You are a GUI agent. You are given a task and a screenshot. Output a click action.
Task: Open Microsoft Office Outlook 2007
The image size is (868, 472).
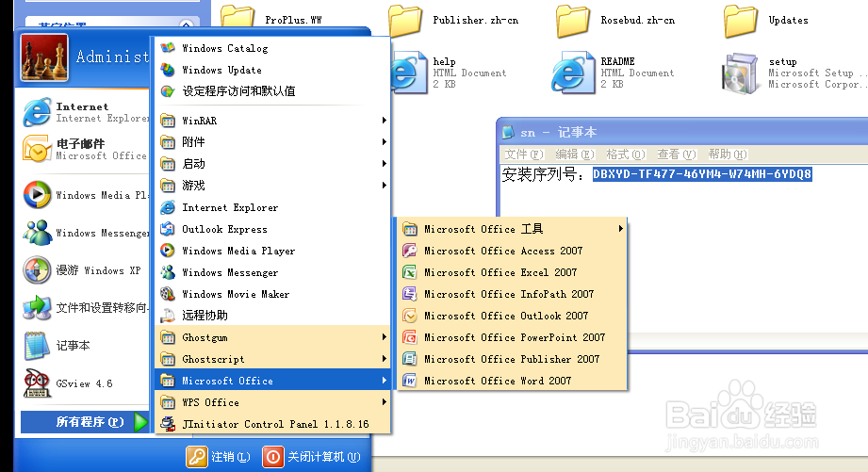513,316
